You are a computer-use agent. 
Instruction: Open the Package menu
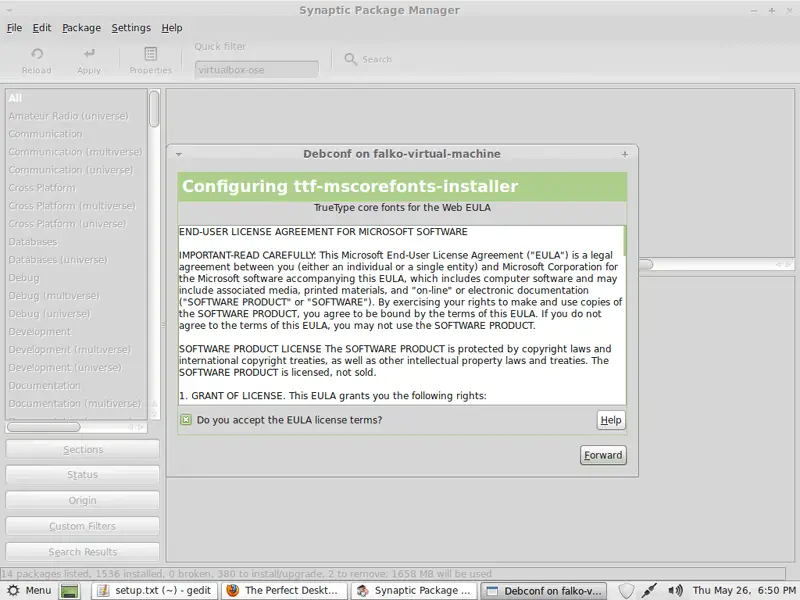[82, 28]
